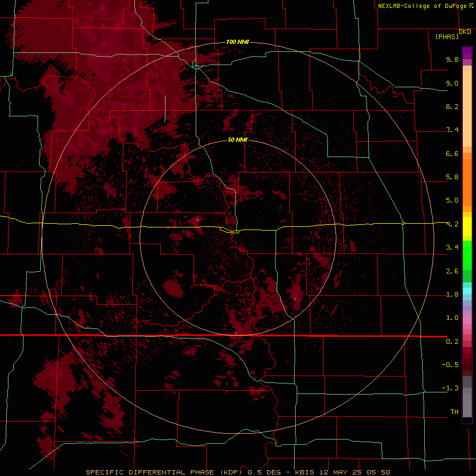Click the 0.2 scale label
This screenshot has width=476, height=476.
tap(452, 342)
